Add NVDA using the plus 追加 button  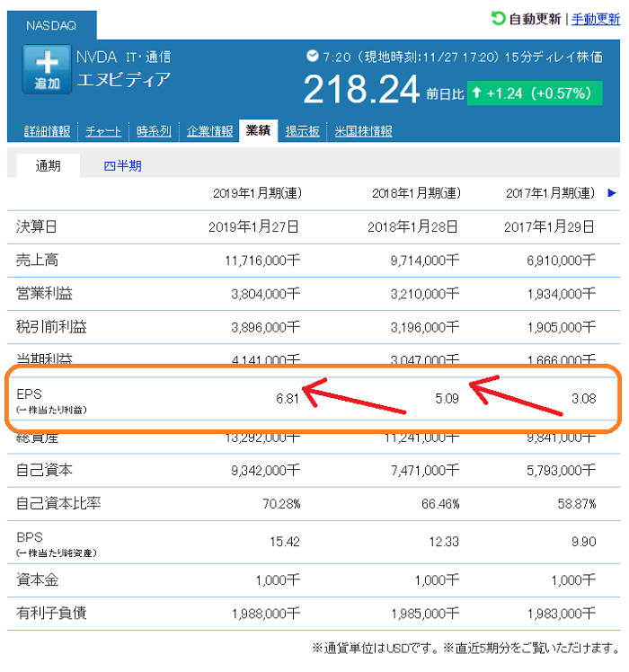tap(47, 69)
